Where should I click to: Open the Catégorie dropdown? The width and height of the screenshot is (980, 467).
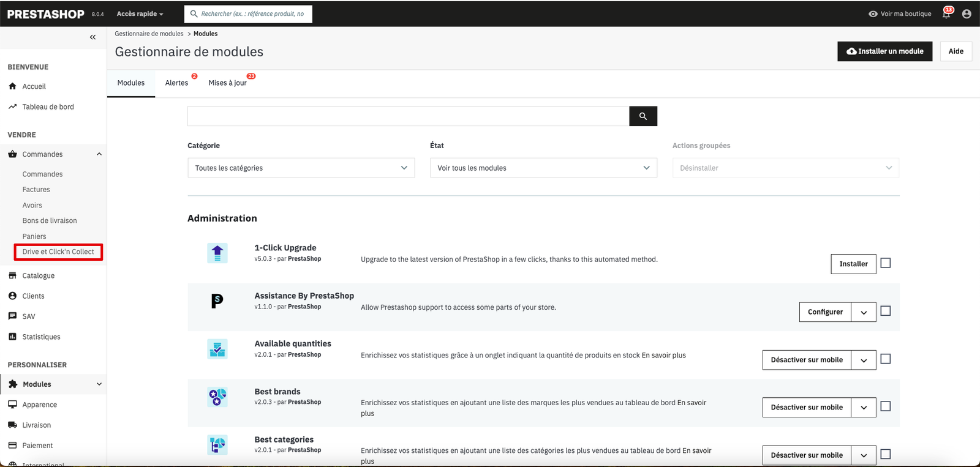click(301, 168)
